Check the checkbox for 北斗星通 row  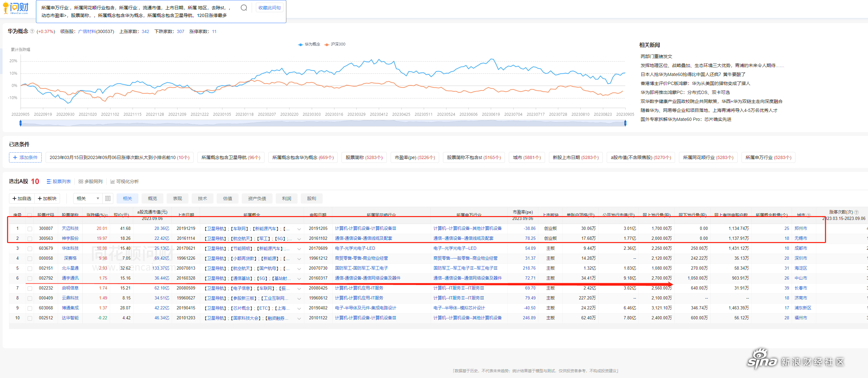(30, 269)
